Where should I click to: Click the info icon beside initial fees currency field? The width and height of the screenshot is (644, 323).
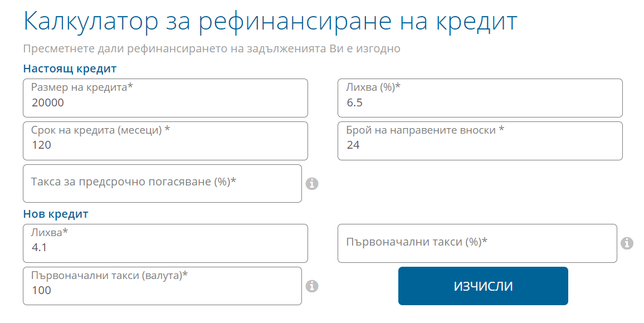(x=313, y=286)
